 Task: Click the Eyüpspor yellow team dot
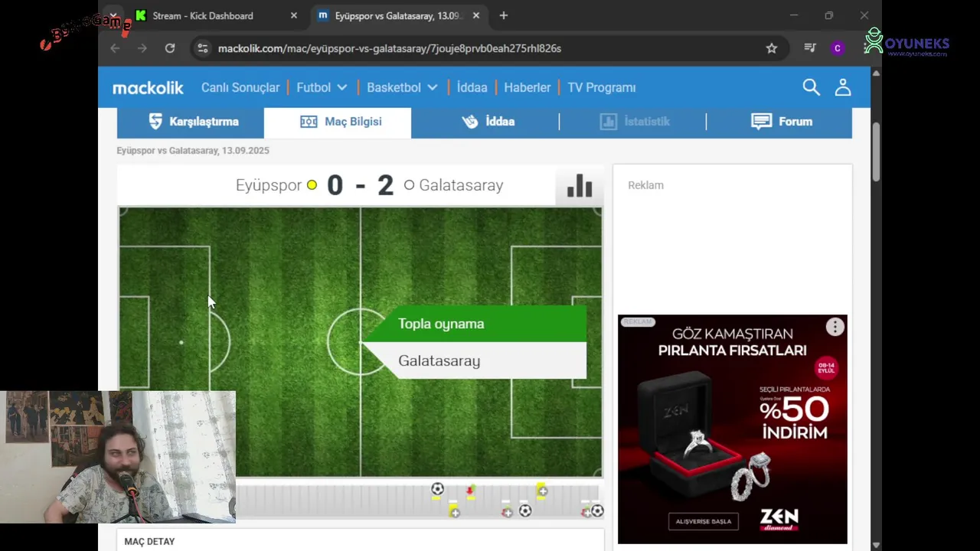[312, 185]
